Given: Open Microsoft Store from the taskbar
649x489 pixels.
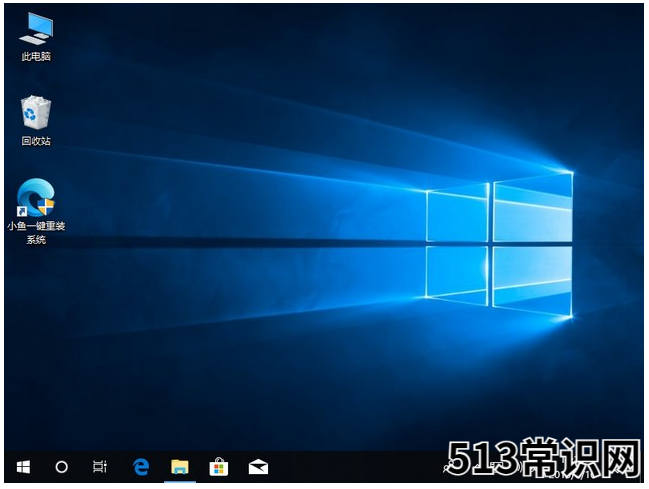Looking at the screenshot, I should 218,466.
